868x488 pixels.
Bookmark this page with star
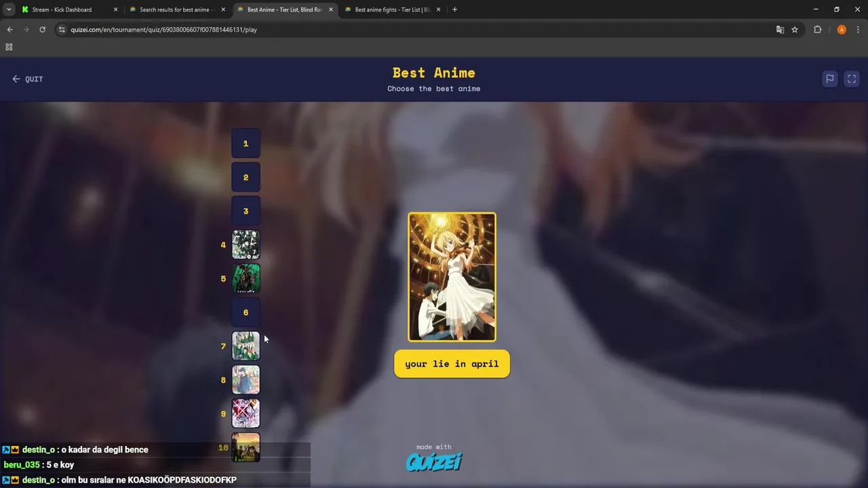click(x=795, y=30)
